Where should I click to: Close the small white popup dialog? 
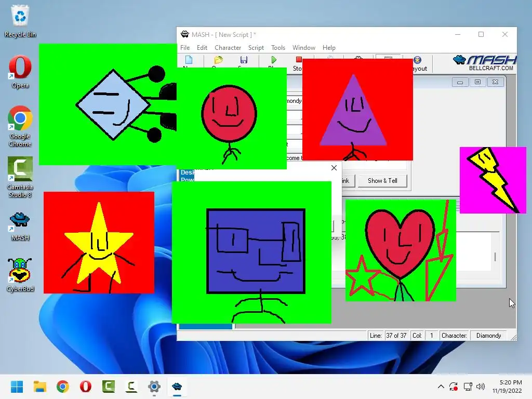(334, 168)
